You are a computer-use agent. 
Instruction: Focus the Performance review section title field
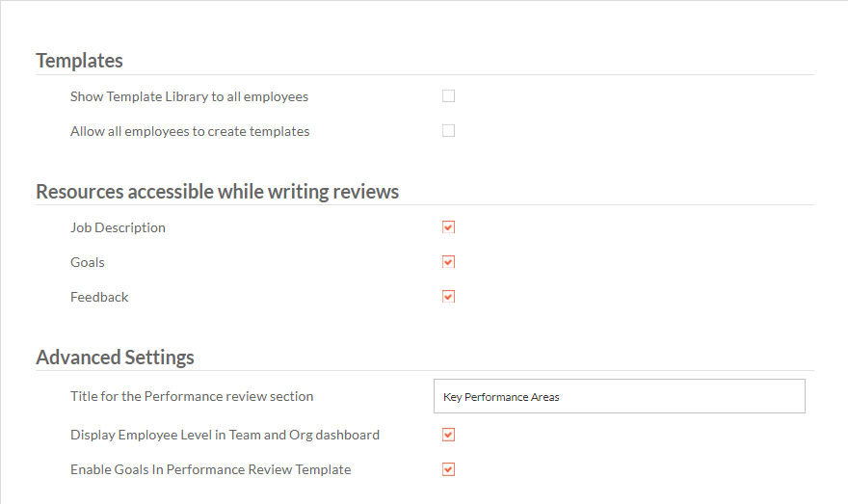coord(620,396)
